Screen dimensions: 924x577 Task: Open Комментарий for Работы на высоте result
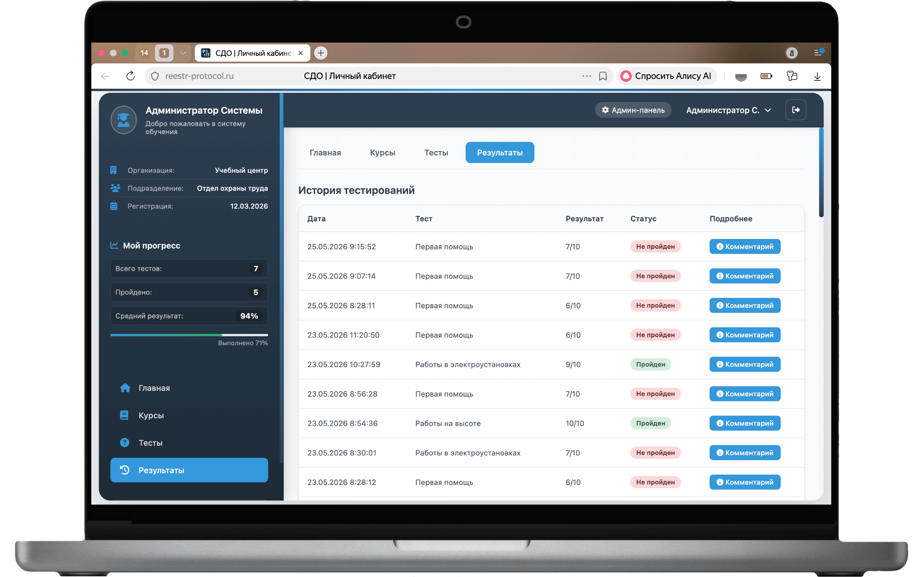pyautogui.click(x=745, y=423)
